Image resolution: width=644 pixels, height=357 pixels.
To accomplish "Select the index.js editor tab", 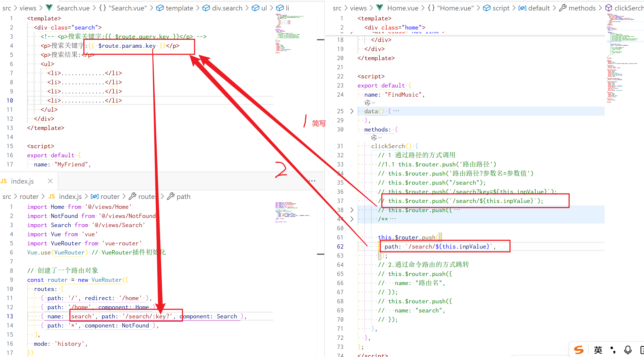I will [23, 181].
